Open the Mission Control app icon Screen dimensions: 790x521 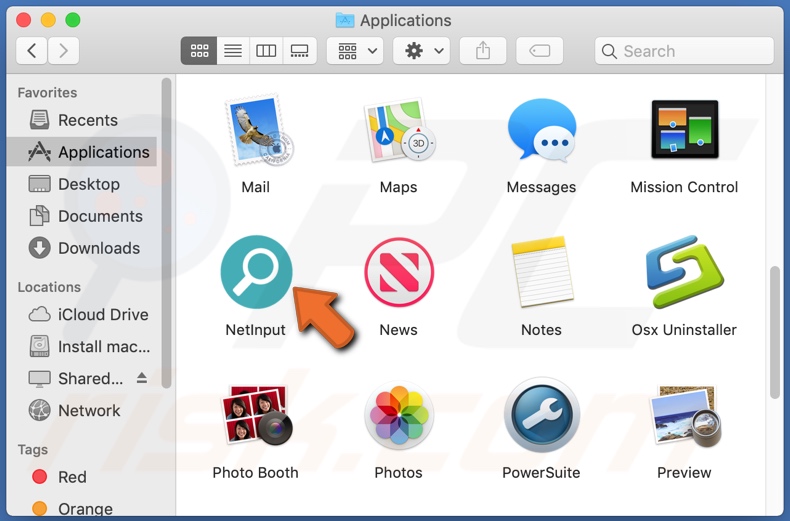click(x=684, y=129)
